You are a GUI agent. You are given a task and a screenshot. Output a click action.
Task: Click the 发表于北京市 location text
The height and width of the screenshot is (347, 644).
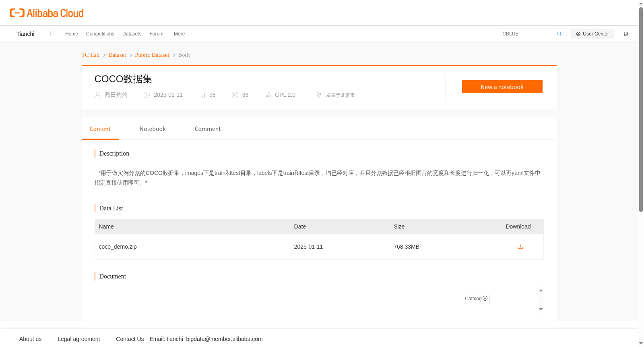341,95
